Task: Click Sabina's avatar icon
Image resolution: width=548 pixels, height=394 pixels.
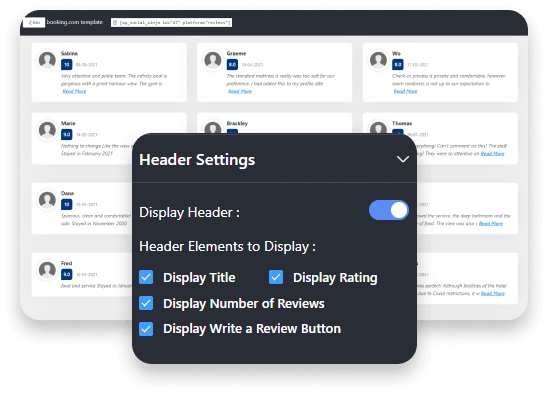Action: (47, 60)
